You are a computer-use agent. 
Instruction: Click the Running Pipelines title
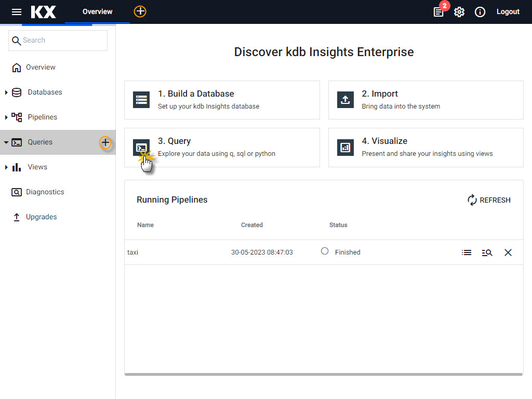172,200
